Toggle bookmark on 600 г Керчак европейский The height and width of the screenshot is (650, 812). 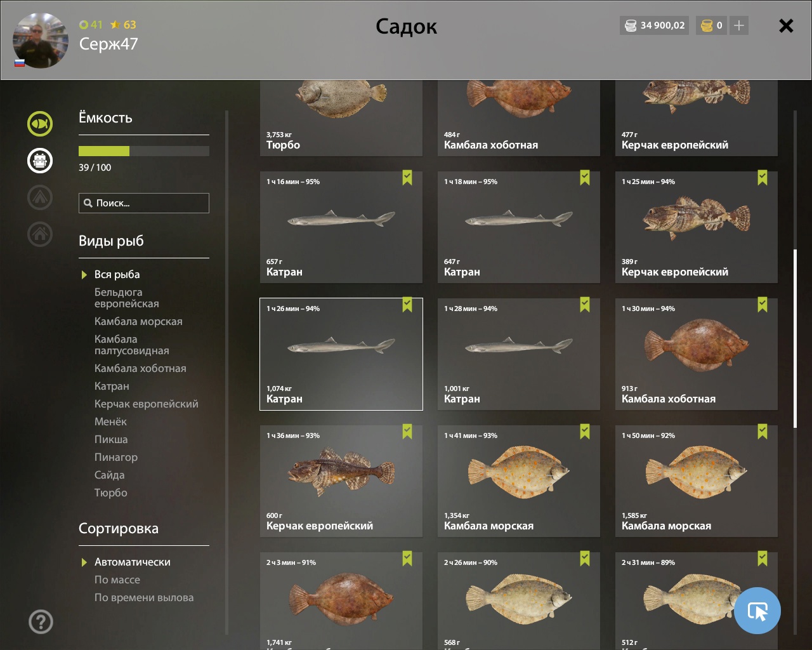click(x=407, y=432)
